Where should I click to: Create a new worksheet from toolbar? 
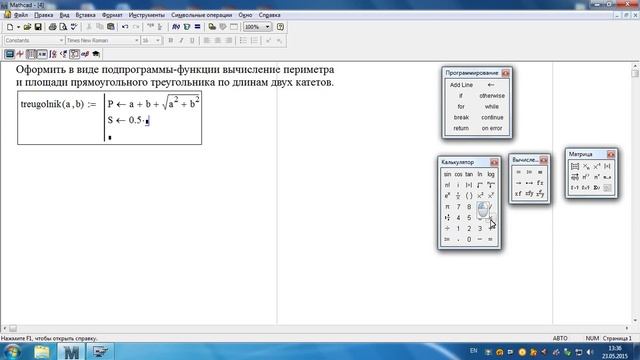(x=10, y=27)
